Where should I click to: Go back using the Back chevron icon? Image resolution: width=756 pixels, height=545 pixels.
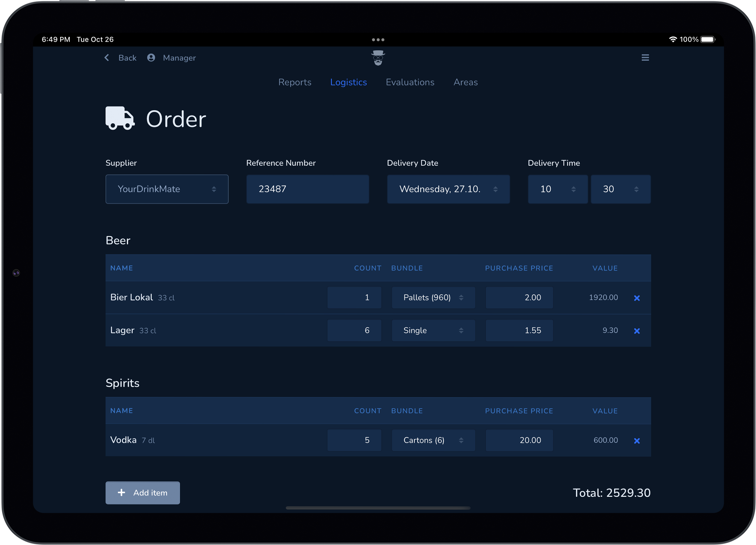click(107, 58)
